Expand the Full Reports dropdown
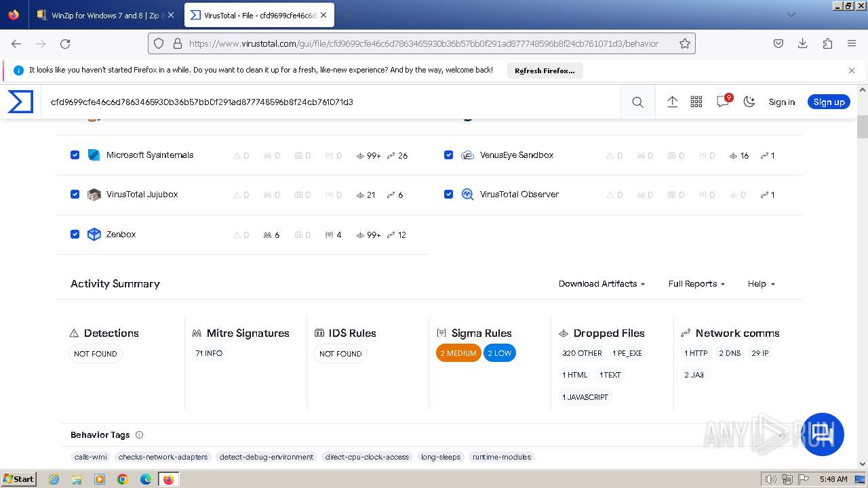 click(x=696, y=284)
